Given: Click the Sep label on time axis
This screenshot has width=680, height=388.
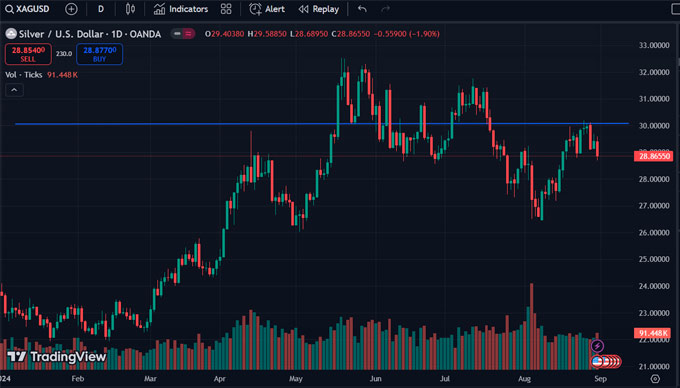Looking at the screenshot, I should pos(600,379).
